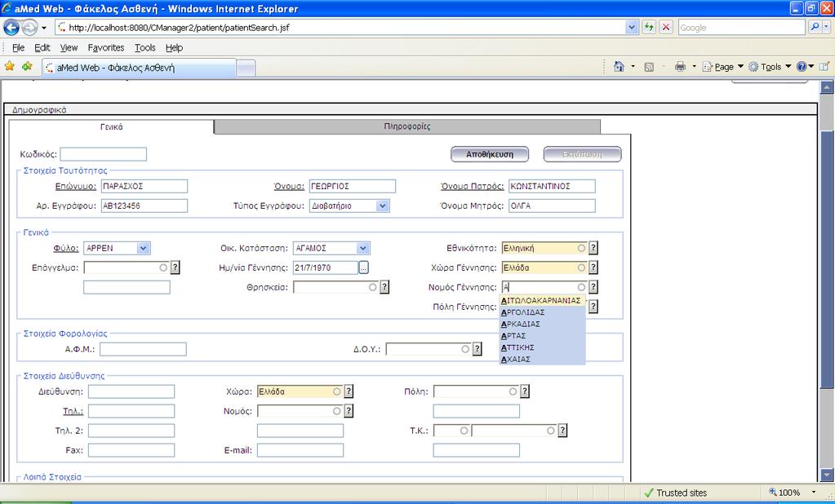Open the Tools command bar dropdown
This screenshot has width=835, height=504.
coord(770,67)
